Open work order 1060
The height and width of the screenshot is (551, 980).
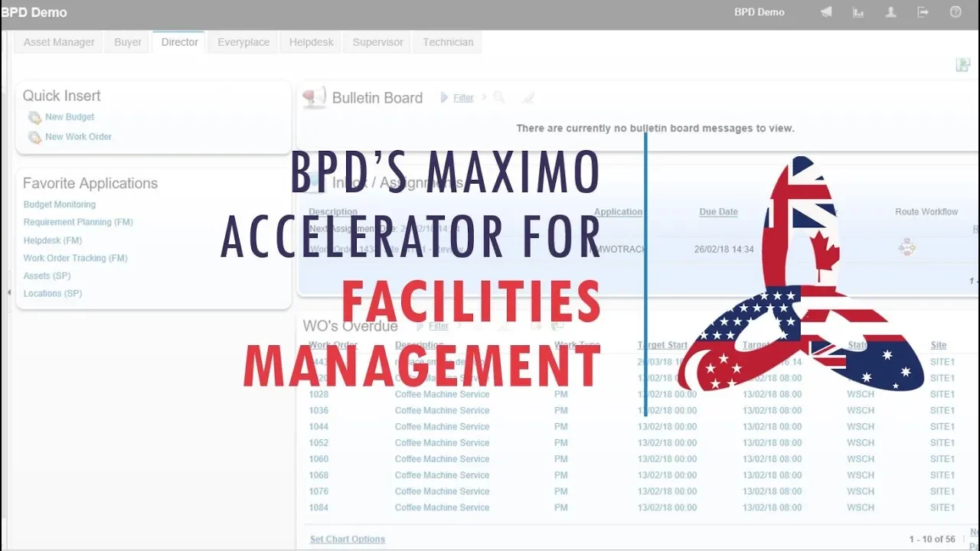coord(318,458)
